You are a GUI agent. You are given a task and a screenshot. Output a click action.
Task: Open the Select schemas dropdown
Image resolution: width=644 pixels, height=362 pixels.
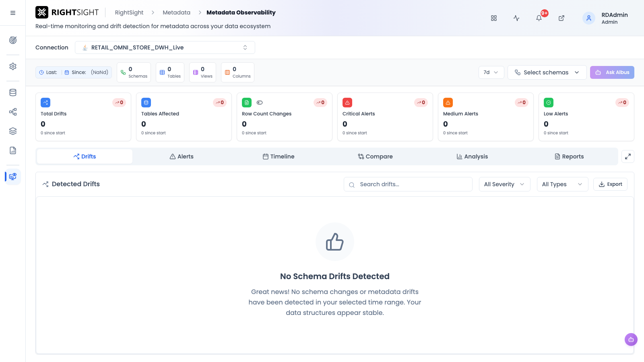click(x=547, y=72)
